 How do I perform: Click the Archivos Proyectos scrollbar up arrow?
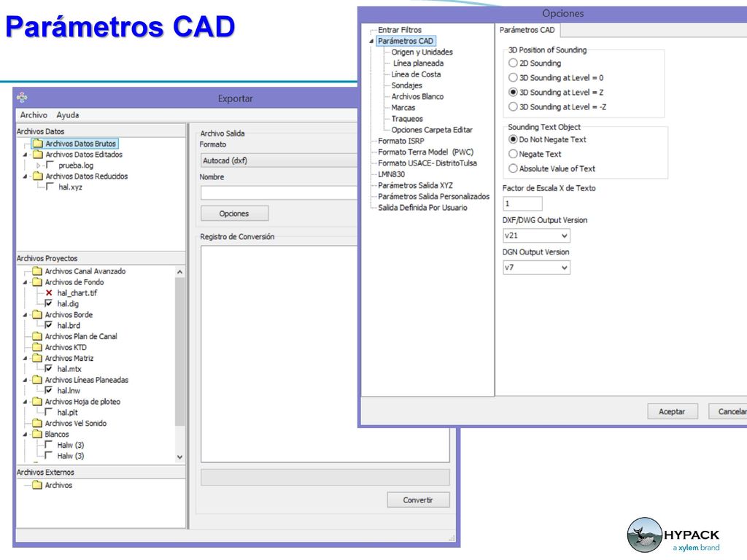coord(179,272)
